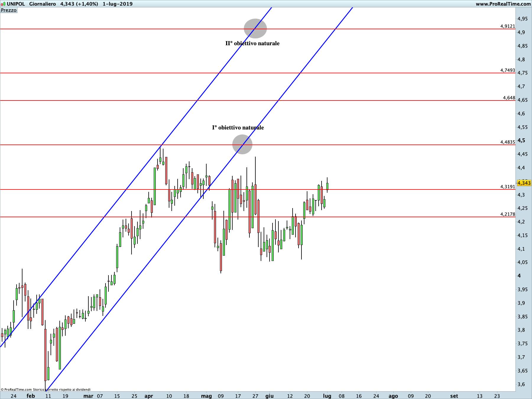Viewport: 532px width, 399px height.
Task: Click the apr month label on time axis
Action: point(149,396)
